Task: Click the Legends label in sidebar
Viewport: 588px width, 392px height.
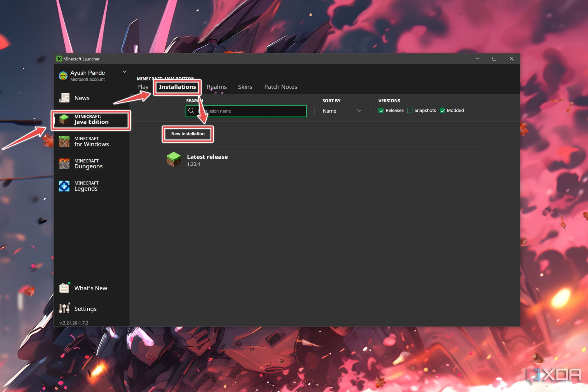Action: tap(86, 189)
